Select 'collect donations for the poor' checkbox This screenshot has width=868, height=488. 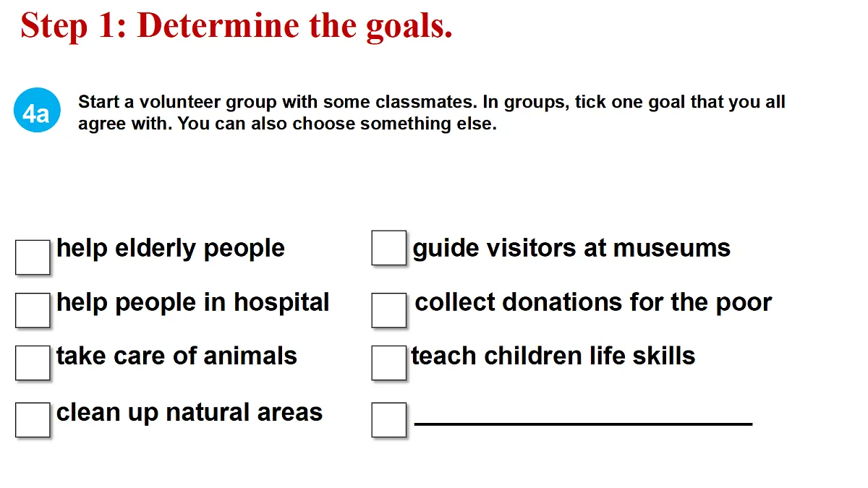[389, 310]
